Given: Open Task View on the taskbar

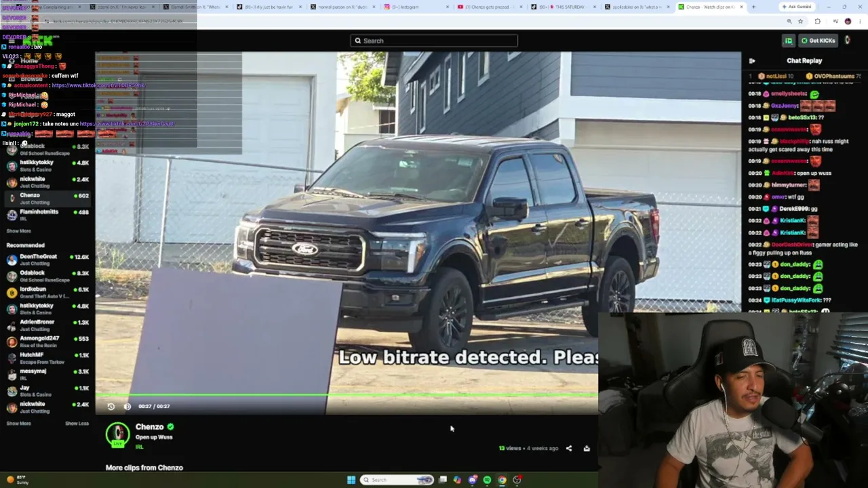Looking at the screenshot, I should 443,480.
